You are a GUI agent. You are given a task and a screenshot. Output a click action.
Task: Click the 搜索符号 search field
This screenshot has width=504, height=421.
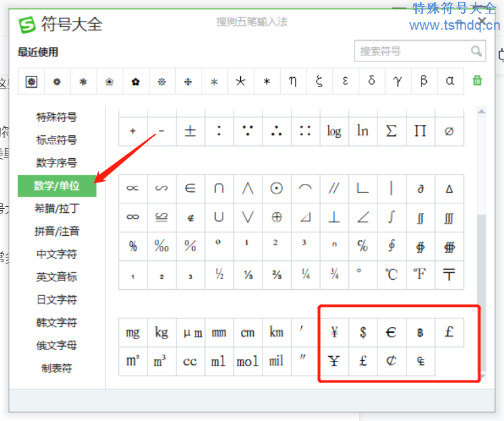point(420,51)
